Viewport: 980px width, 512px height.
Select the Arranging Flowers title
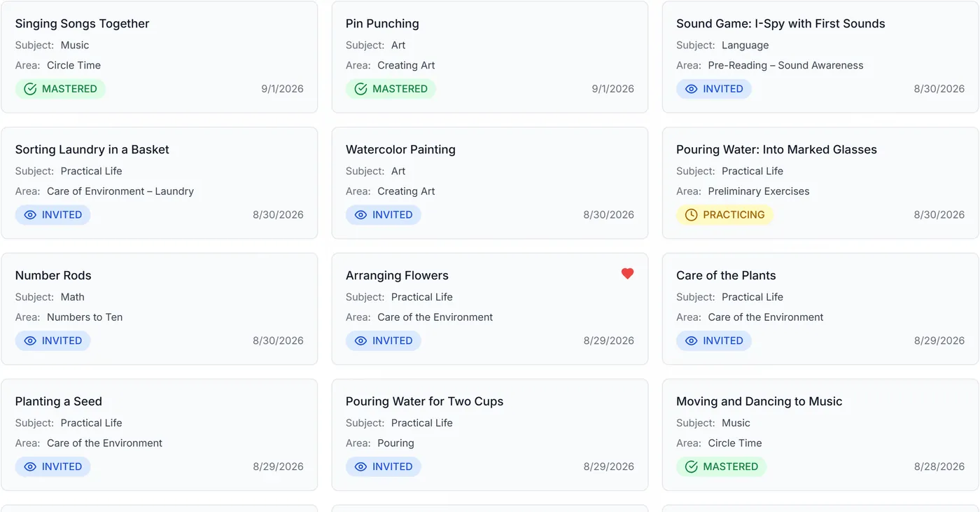click(x=397, y=276)
